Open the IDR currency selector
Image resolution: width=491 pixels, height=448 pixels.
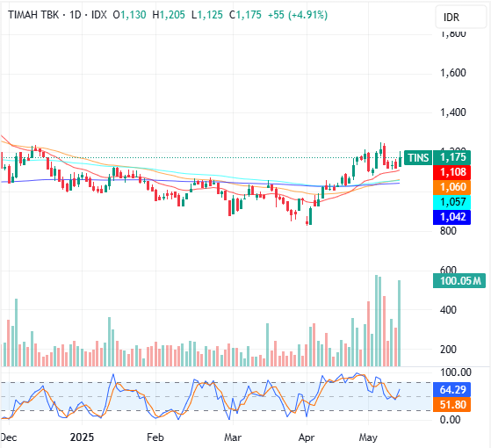(x=460, y=18)
